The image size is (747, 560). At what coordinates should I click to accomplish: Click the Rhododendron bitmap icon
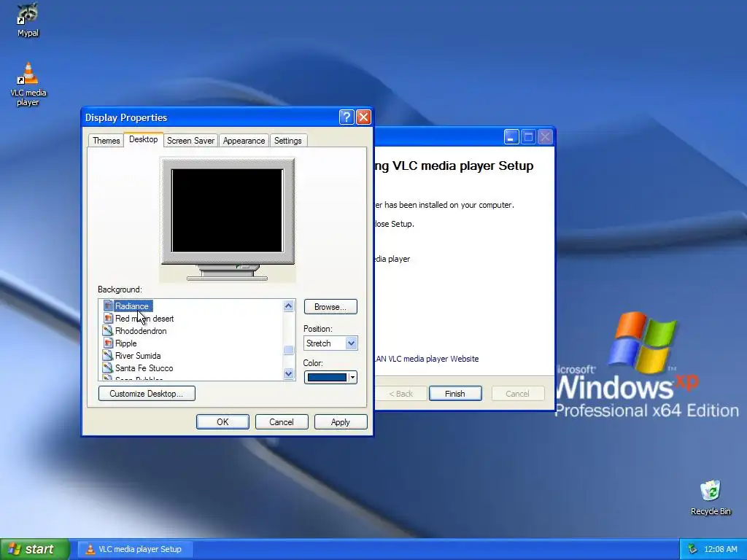pos(108,330)
